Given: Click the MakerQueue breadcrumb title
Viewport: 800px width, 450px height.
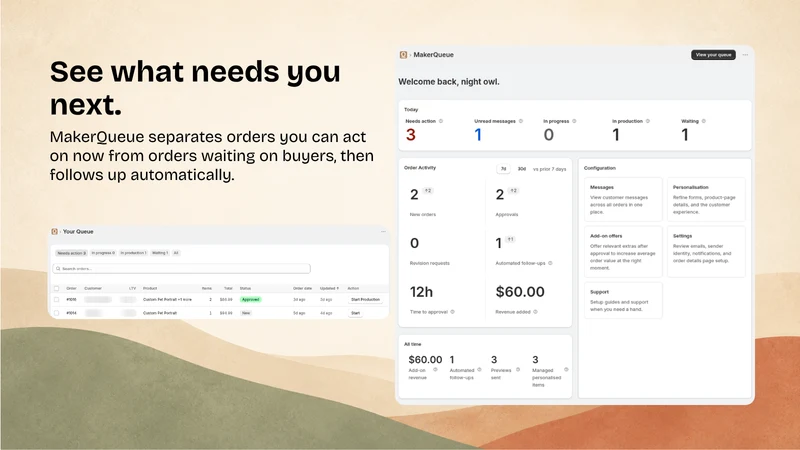Looking at the screenshot, I should click(433, 55).
